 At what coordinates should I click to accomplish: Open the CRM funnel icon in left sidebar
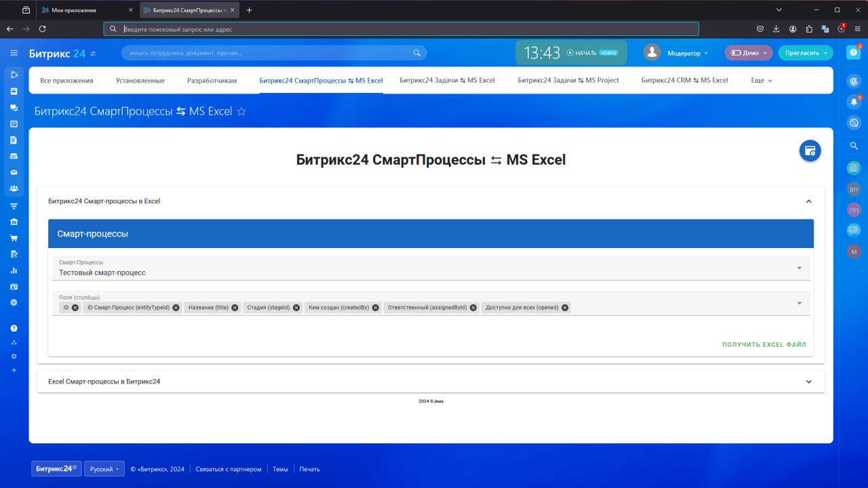coord(14,205)
